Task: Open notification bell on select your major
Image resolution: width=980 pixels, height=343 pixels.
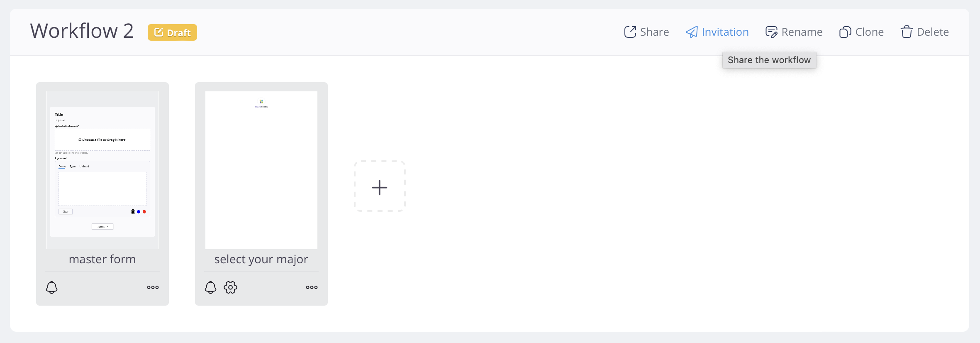Action: (211, 287)
